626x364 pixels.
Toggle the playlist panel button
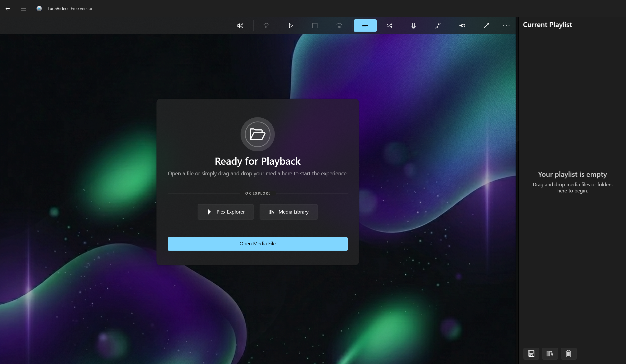[x=365, y=26]
